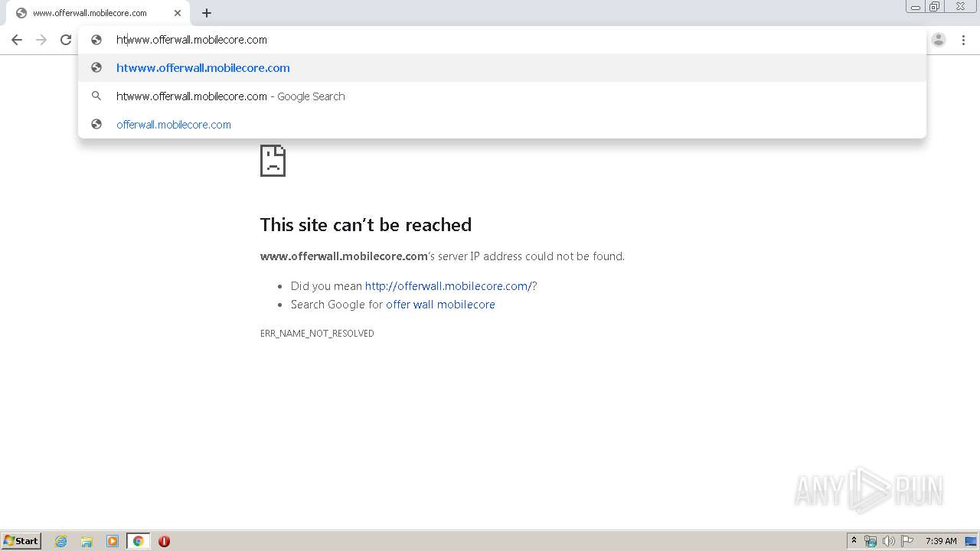Go forward to the next page
The image size is (980, 551).
point(41,40)
